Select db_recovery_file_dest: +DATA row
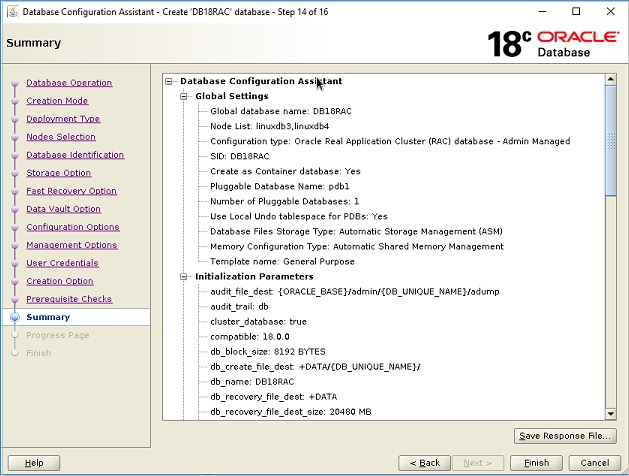Screen dimensions: 629x476 coord(274,397)
